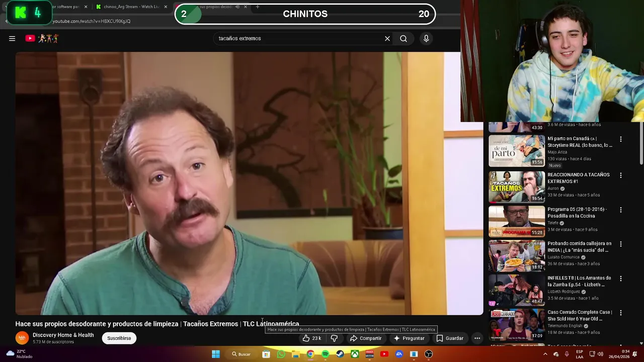Screen dimensions: 644x362
Task: Open the YouTube hamburger guide menu
Action: [x=12, y=38]
